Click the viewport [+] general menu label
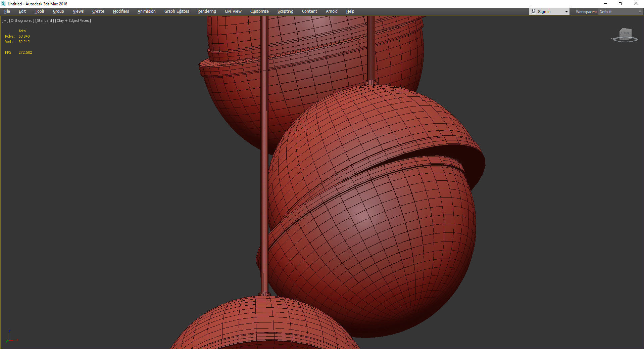This screenshot has height=349, width=644. tap(5, 20)
